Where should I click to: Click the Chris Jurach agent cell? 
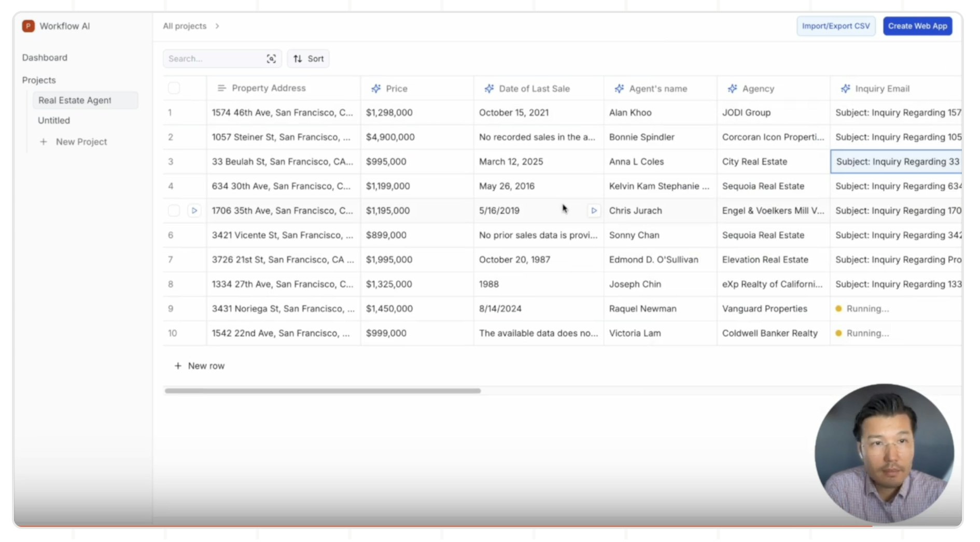661,210
